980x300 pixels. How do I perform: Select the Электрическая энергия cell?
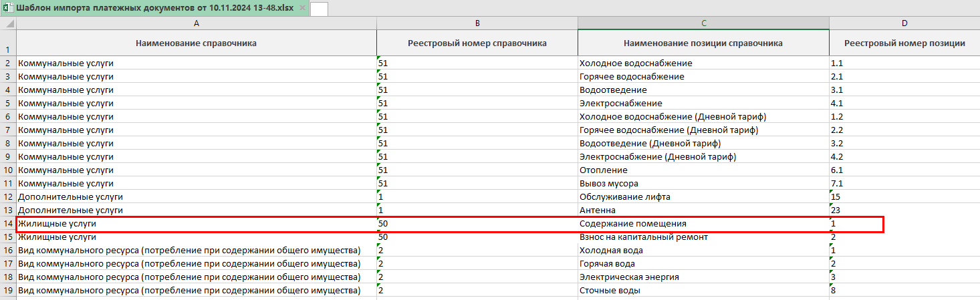pos(703,277)
